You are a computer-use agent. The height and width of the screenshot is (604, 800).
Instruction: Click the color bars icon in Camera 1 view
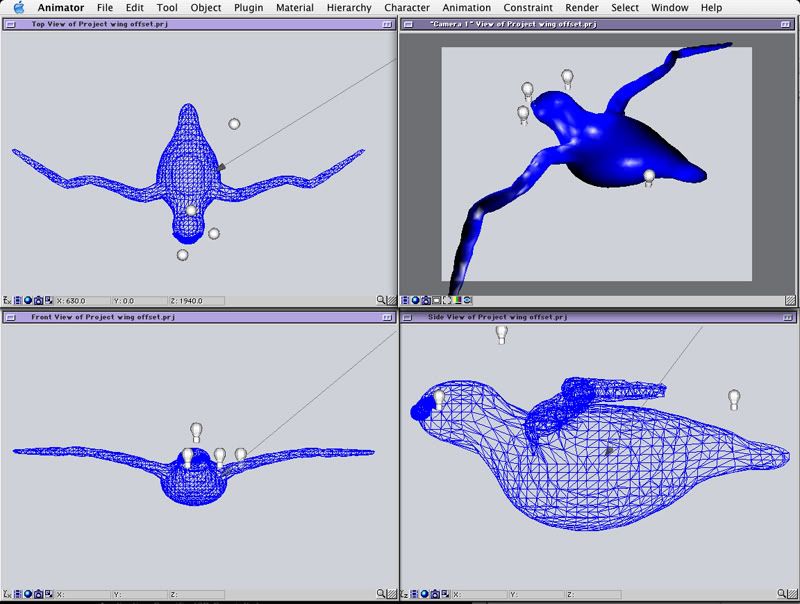(x=457, y=299)
